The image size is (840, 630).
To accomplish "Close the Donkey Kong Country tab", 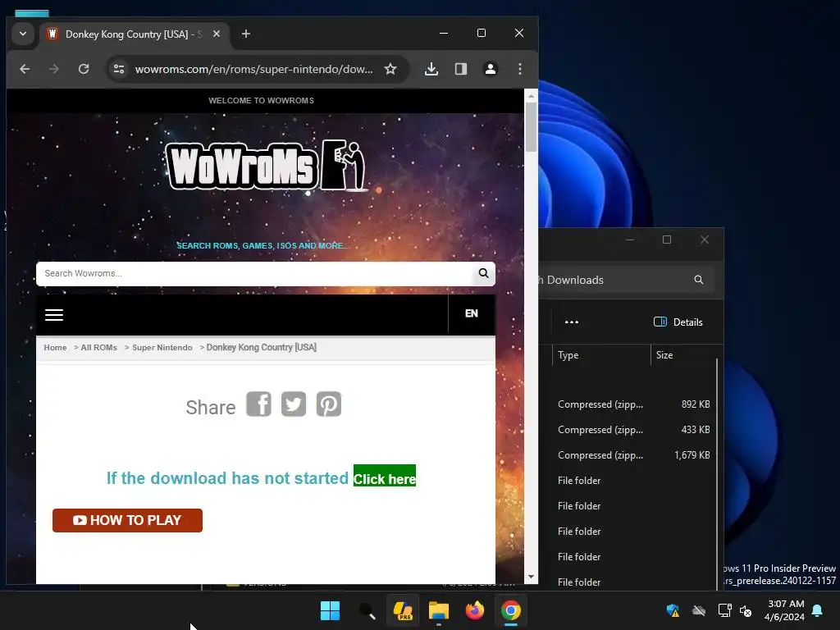I will [x=217, y=34].
